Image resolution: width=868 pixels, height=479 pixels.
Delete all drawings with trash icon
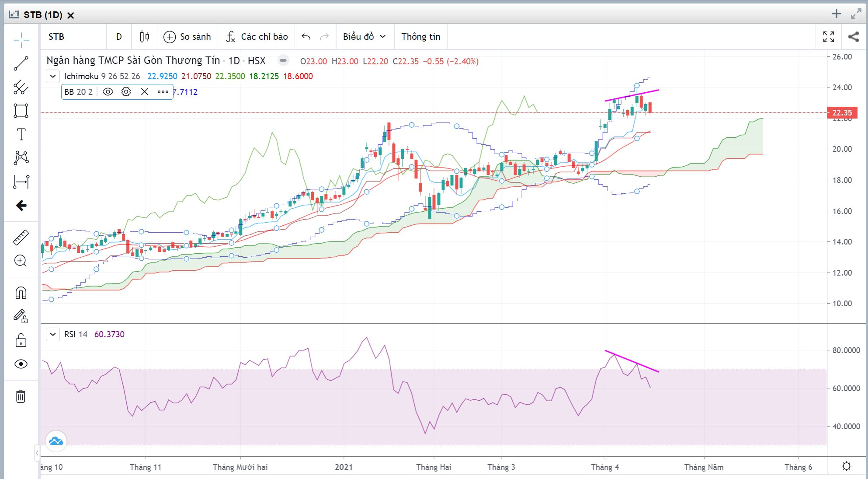21,397
